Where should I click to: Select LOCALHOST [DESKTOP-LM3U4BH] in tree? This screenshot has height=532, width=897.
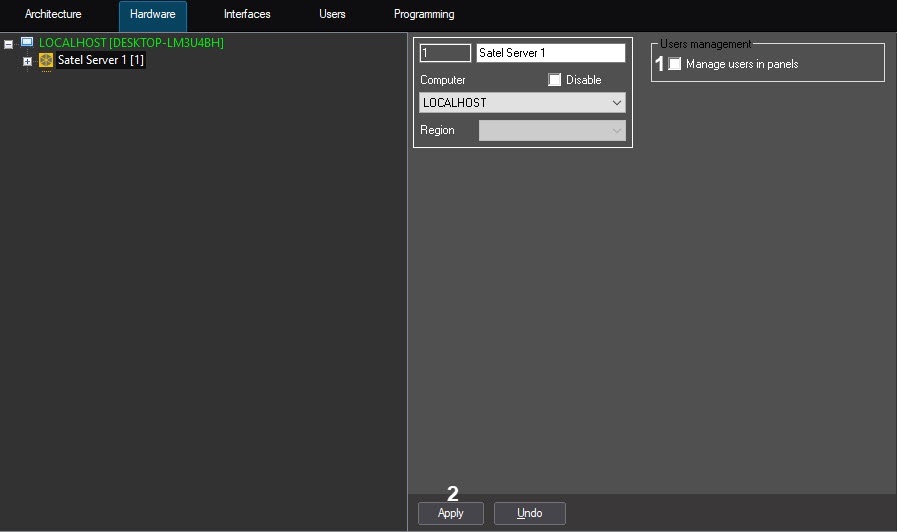click(131, 43)
